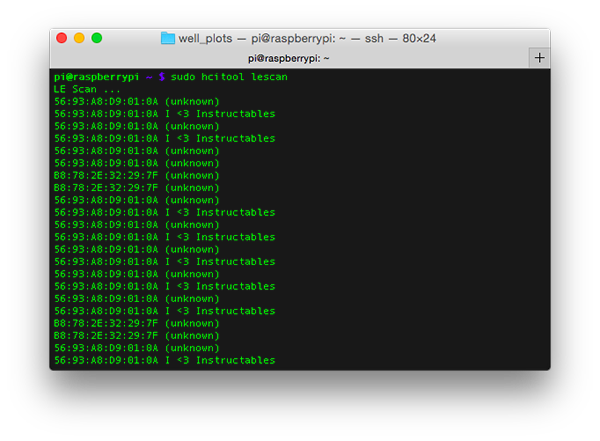Click the first 56:93:A8:D9:01:0A address under LE Scan
This screenshot has width=600, height=441.
(105, 101)
